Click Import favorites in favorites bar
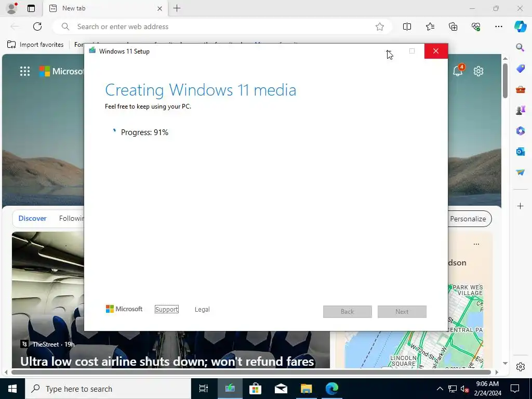 pyautogui.click(x=35, y=45)
